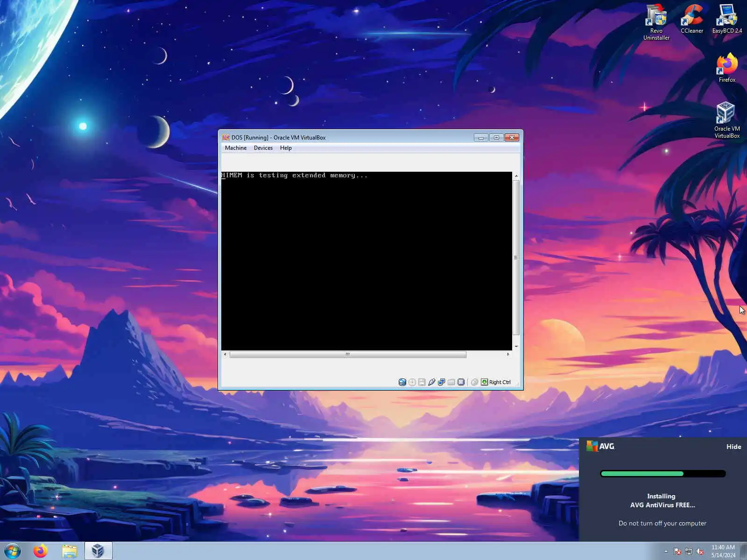Screen dimensions: 747x560
Task: Click the keyboard capture green arrow icon
Action: point(485,382)
